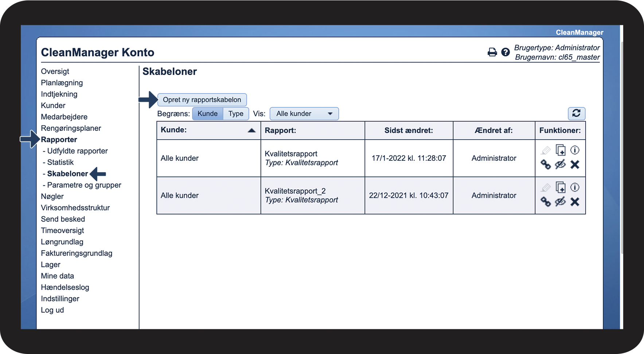The image size is (644, 354).
Task: Click the printer icon in the header
Action: point(492,52)
